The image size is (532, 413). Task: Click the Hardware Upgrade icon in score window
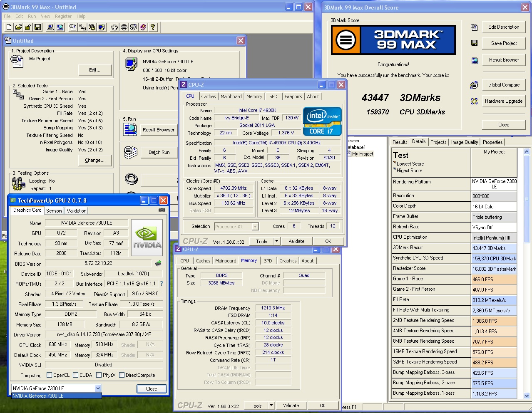point(474,101)
